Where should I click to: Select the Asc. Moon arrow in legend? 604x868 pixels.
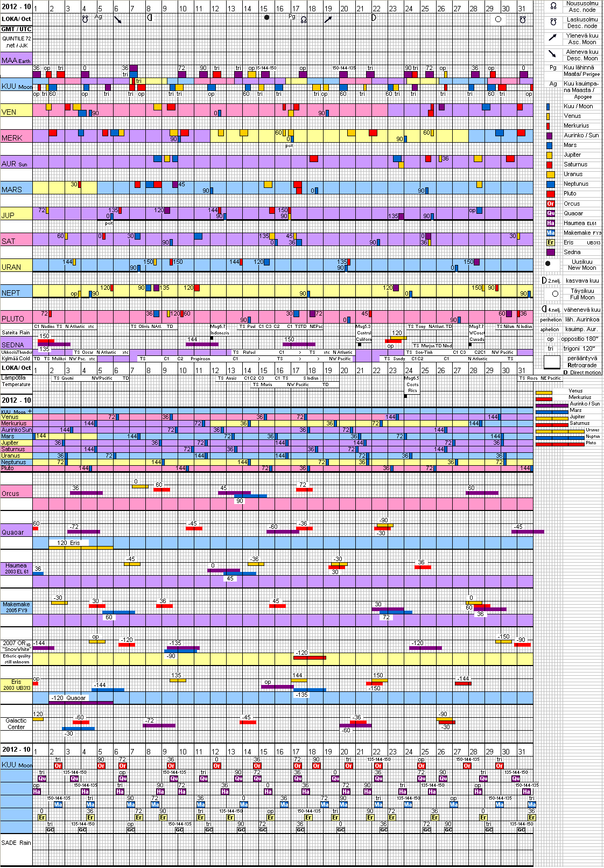pyautogui.click(x=553, y=38)
